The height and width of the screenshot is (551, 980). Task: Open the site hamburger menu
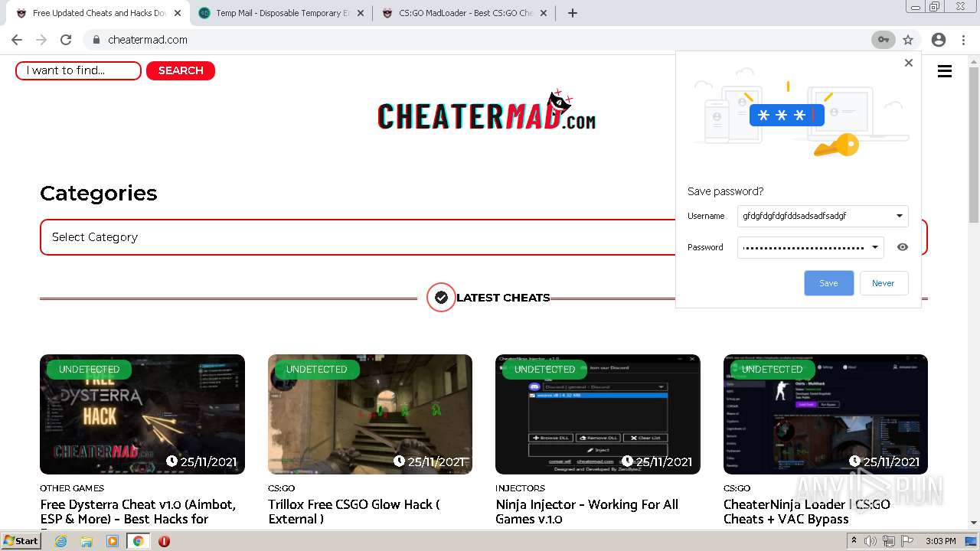[x=945, y=71]
